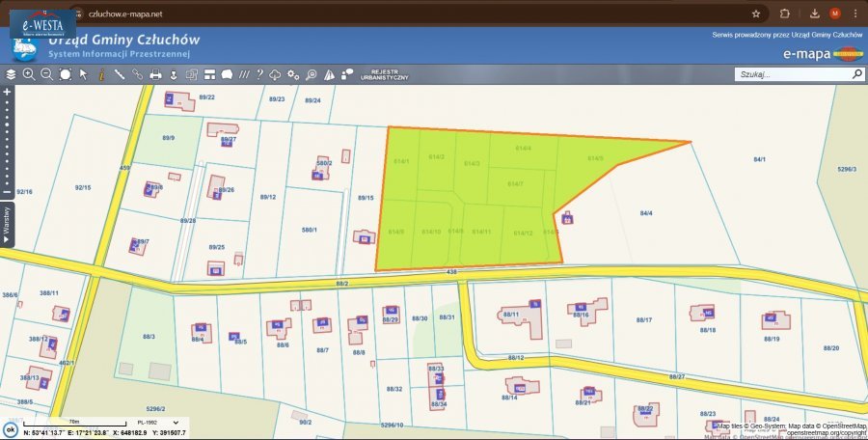Click the minus on the zoom slider
This screenshot has width=868, height=440.
7,193
